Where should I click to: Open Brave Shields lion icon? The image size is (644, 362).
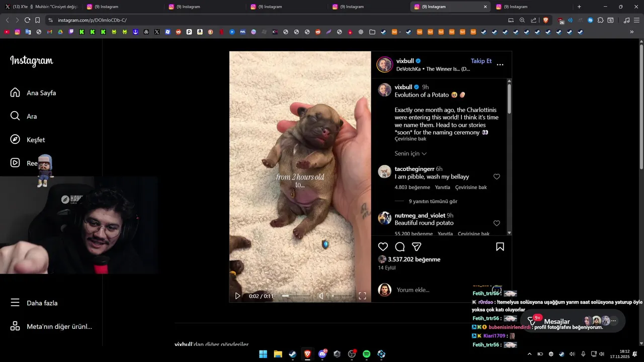coord(545,20)
